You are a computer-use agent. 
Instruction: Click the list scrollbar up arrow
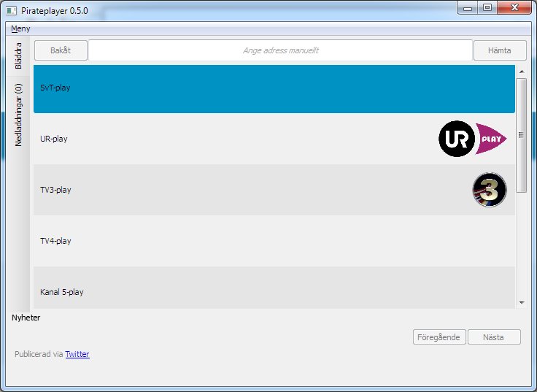pos(522,72)
